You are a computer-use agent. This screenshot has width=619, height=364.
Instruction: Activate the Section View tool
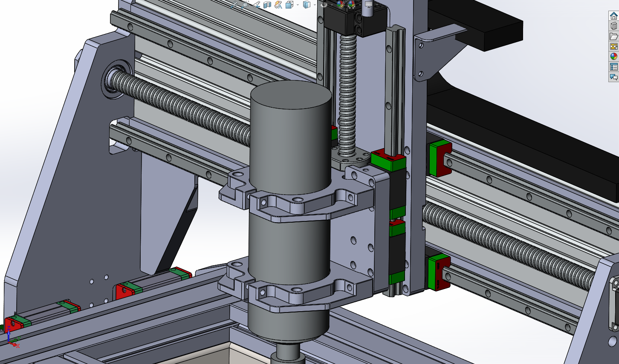tap(267, 5)
